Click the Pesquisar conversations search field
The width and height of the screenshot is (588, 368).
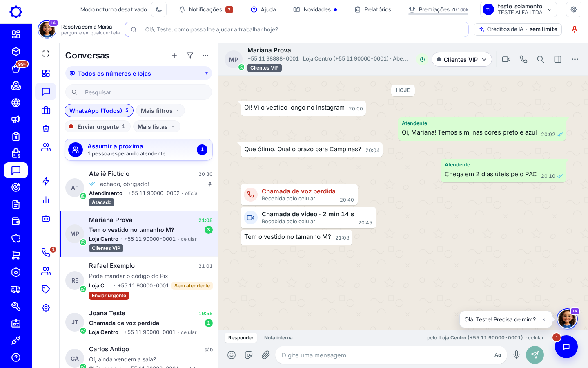coord(138,92)
